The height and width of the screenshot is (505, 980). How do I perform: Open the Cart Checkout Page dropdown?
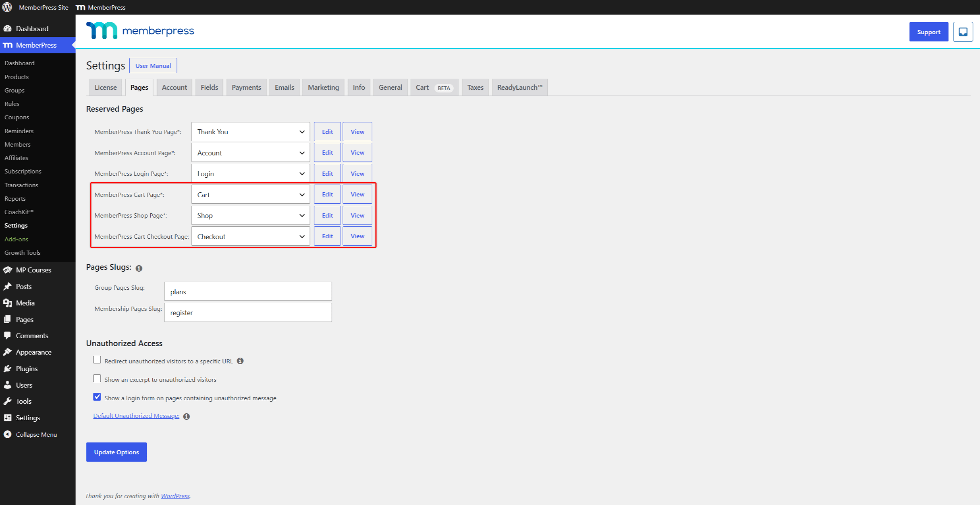tap(251, 236)
